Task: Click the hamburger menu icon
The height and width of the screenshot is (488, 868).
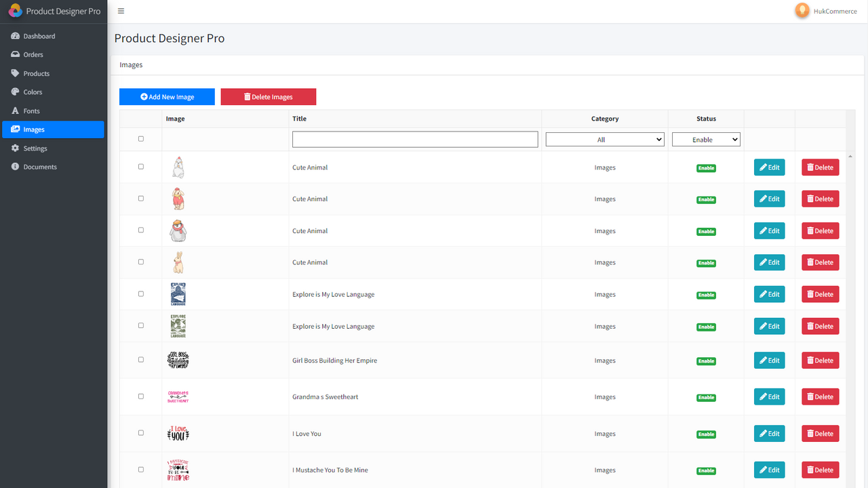Action: pos(121,11)
